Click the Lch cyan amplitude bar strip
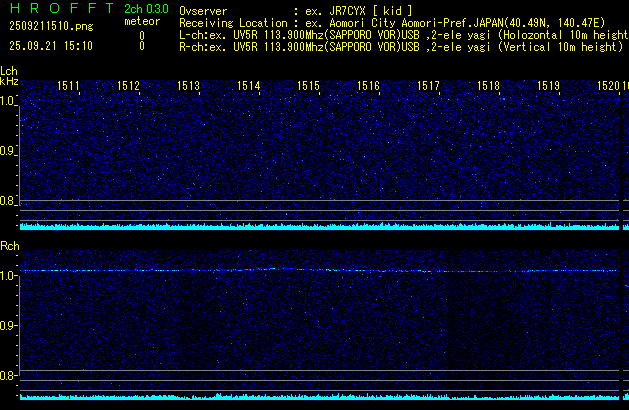 tap(320, 226)
